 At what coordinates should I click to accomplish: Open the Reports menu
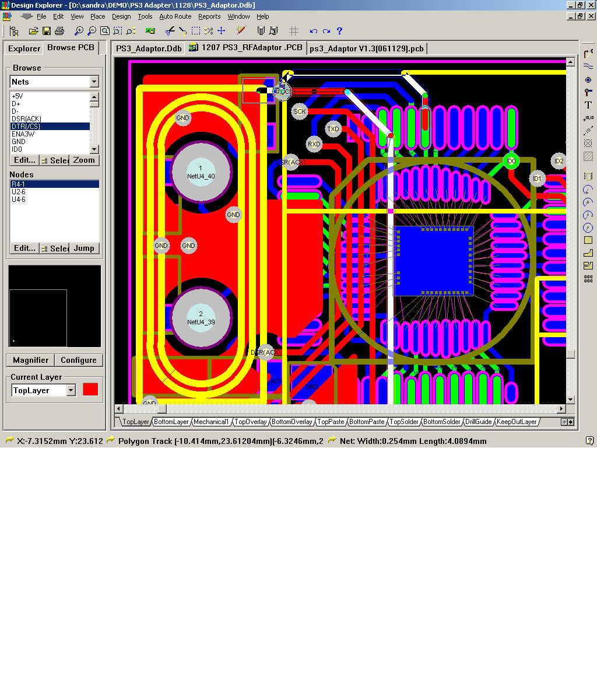tap(209, 16)
